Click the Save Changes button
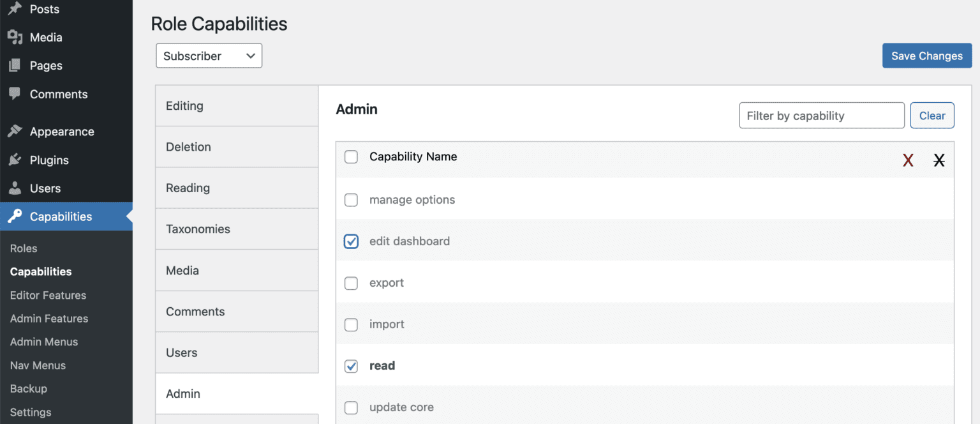This screenshot has width=980, height=424. coord(926,56)
